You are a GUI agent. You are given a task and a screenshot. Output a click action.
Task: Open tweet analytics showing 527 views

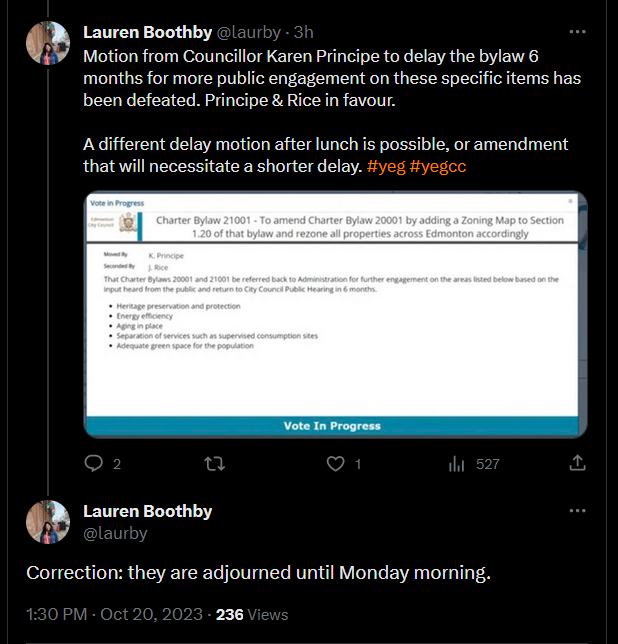[x=473, y=464]
